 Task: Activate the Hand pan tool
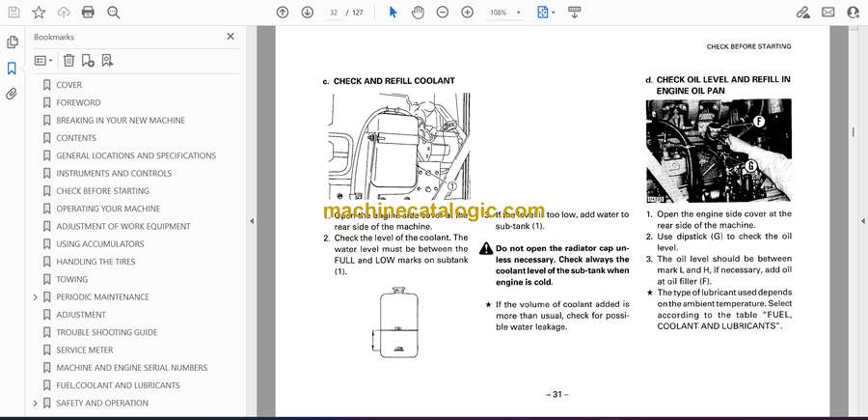point(418,13)
